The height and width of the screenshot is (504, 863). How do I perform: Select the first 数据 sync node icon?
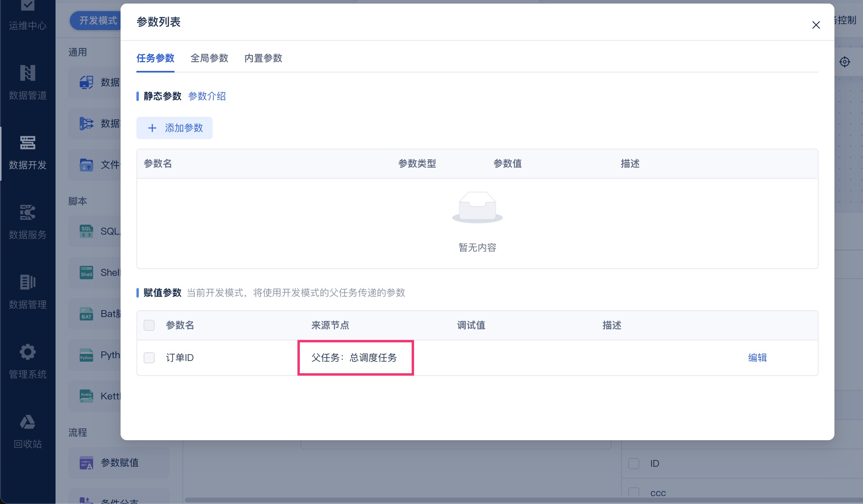[86, 82]
